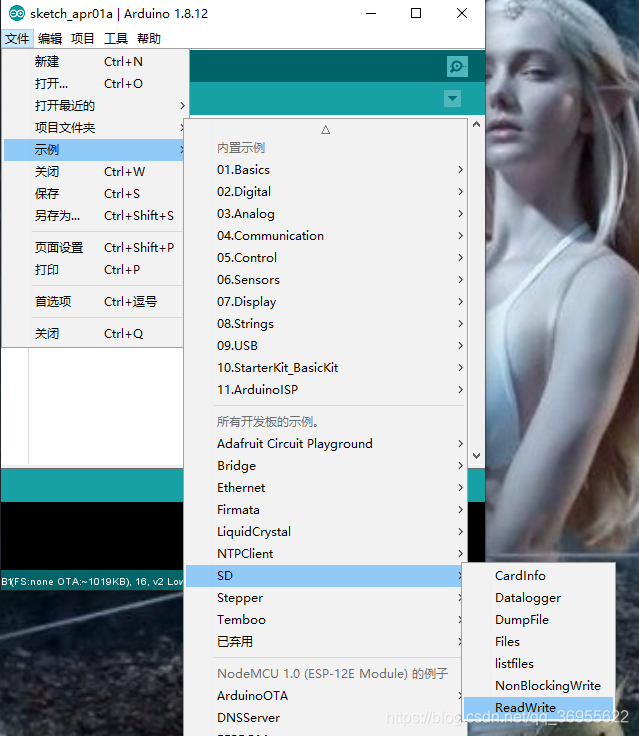Image resolution: width=639 pixels, height=736 pixels.
Task: Maximize the Arduino window
Action: pyautogui.click(x=416, y=14)
